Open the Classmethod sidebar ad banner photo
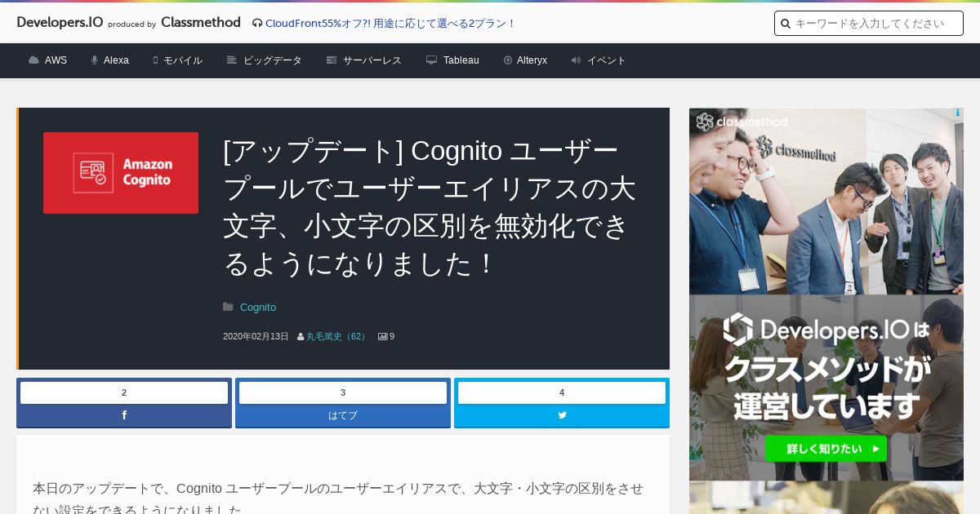980x514 pixels. (x=826, y=202)
